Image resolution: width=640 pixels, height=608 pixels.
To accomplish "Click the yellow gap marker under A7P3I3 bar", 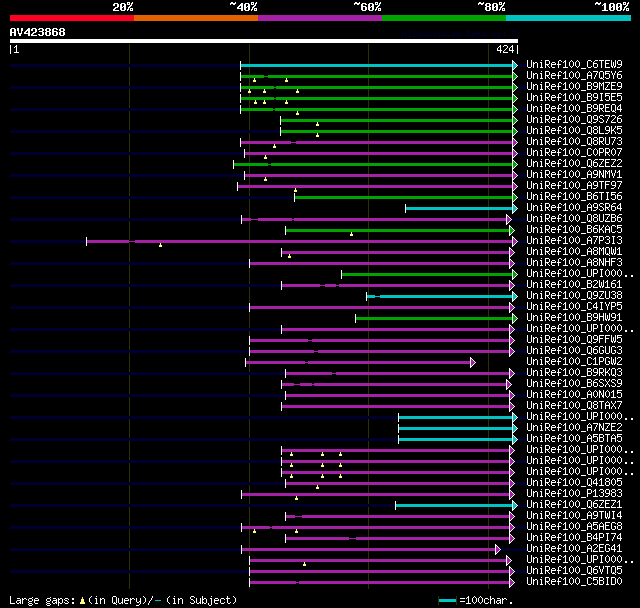I will click(160, 245).
